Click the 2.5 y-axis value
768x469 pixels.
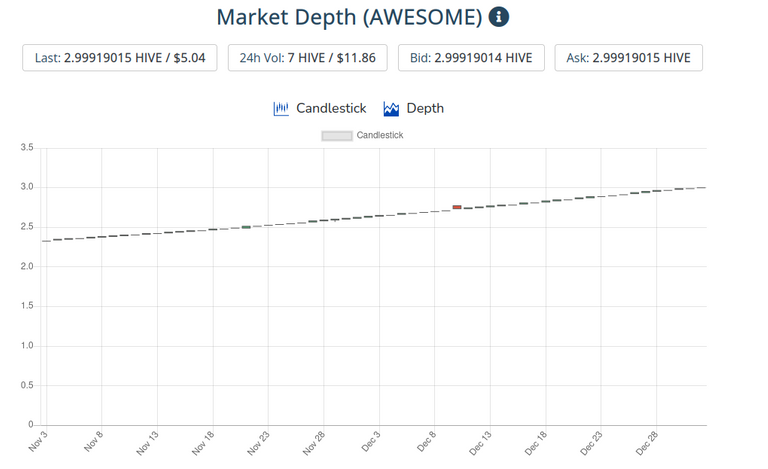[x=27, y=227]
